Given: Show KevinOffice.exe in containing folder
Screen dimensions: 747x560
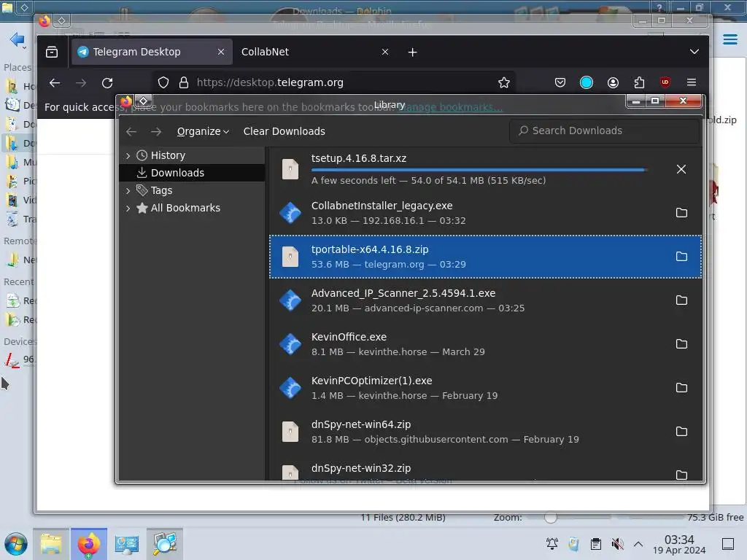Looking at the screenshot, I should [x=682, y=344].
